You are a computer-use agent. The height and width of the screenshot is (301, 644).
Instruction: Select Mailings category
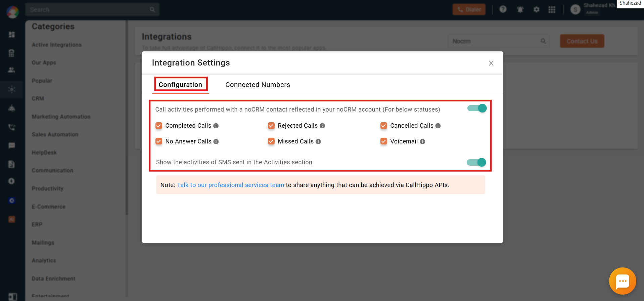click(43, 243)
